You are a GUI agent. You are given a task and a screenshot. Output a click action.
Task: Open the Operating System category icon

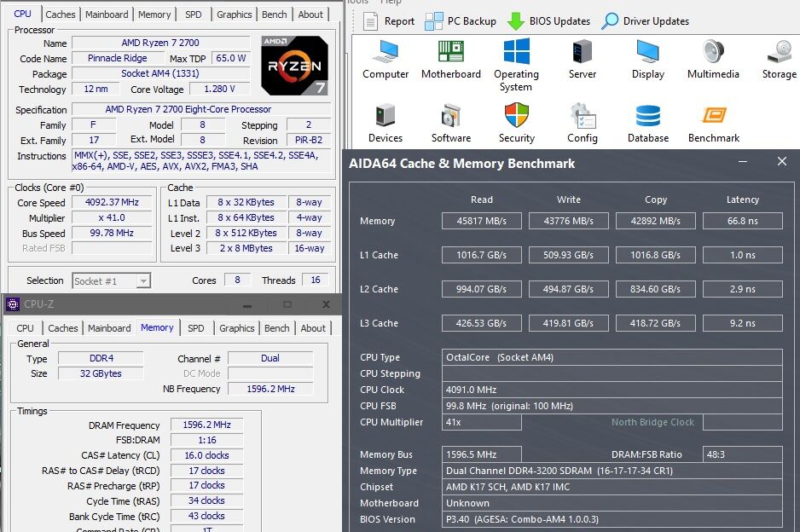(516, 66)
